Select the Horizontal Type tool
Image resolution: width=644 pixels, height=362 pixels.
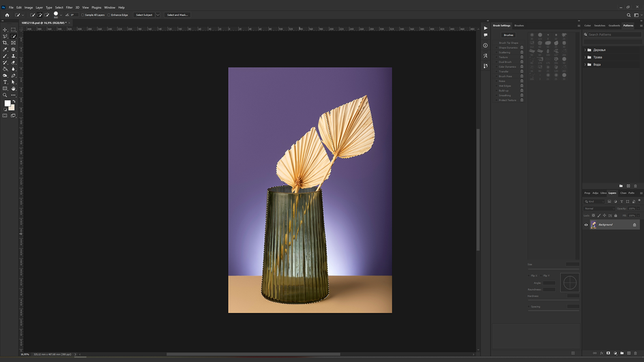point(5,82)
